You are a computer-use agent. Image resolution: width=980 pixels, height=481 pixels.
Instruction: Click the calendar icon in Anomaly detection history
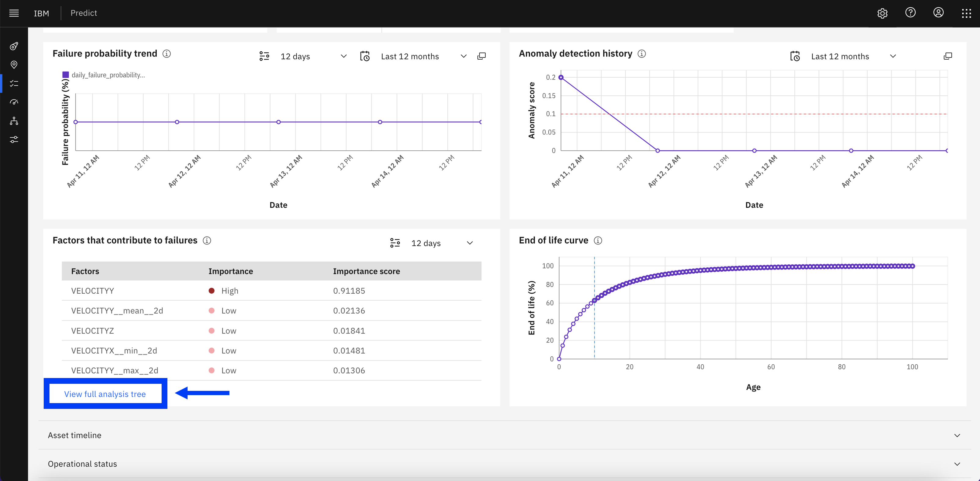[795, 56]
